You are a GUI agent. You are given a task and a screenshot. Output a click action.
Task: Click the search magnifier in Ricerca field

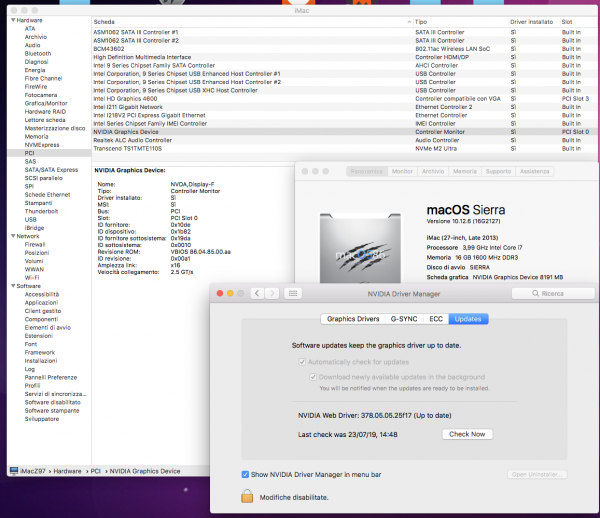[535, 293]
